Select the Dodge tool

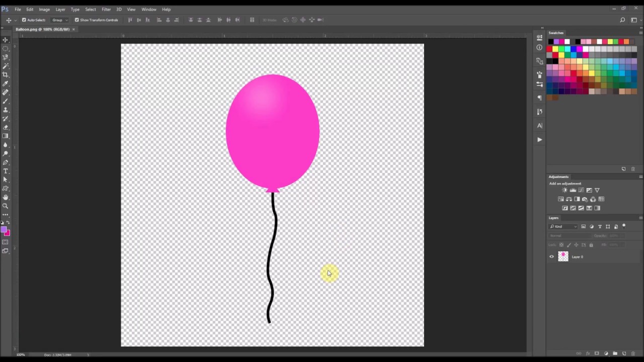(x=6, y=153)
